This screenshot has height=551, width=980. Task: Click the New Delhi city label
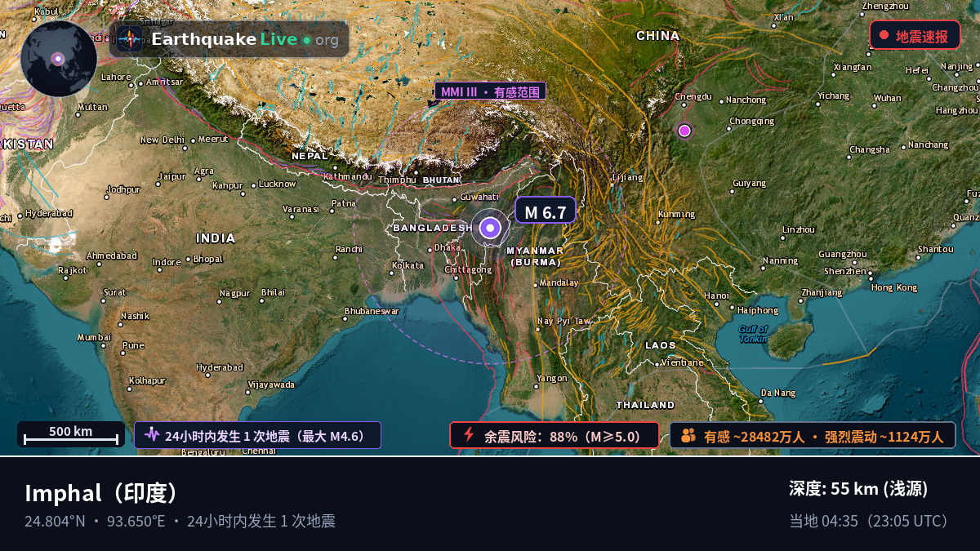coord(163,140)
